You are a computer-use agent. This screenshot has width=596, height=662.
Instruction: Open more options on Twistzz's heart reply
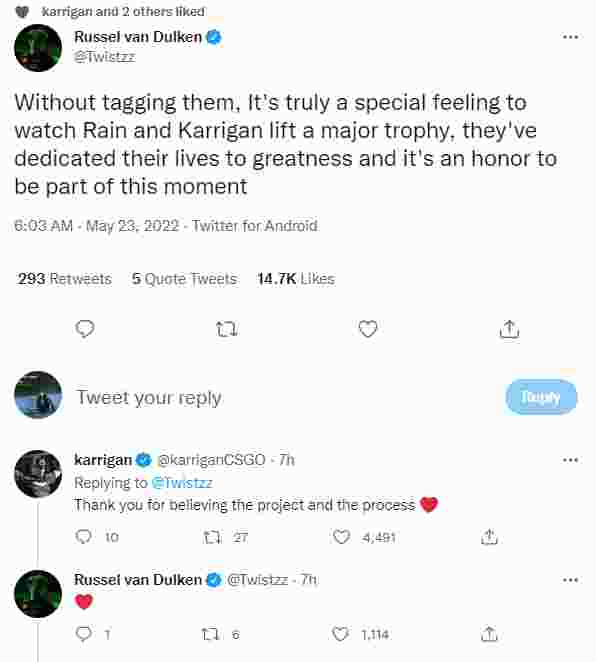click(x=570, y=580)
